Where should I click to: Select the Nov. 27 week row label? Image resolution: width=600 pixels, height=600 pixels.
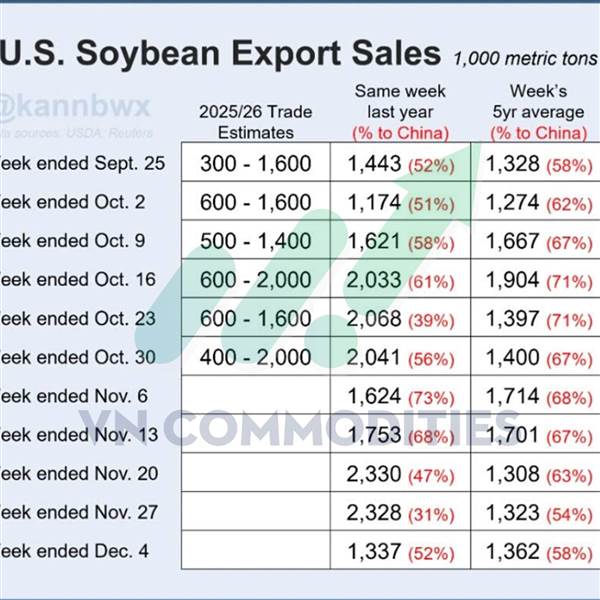point(82,513)
